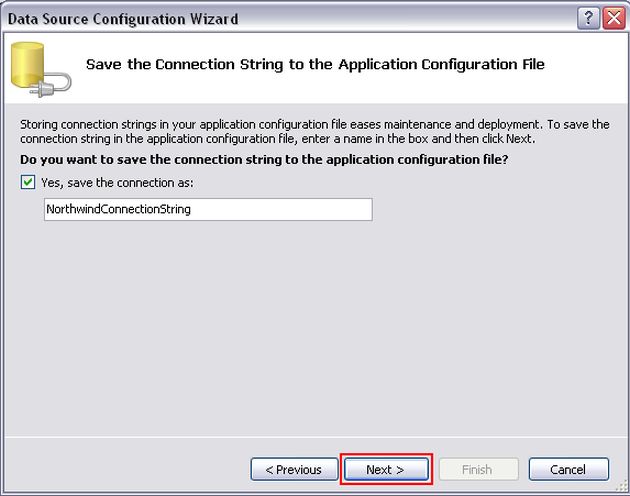Click the "Save the Connection String" page heading
Viewport: 630px width, 496px height.
click(x=315, y=64)
